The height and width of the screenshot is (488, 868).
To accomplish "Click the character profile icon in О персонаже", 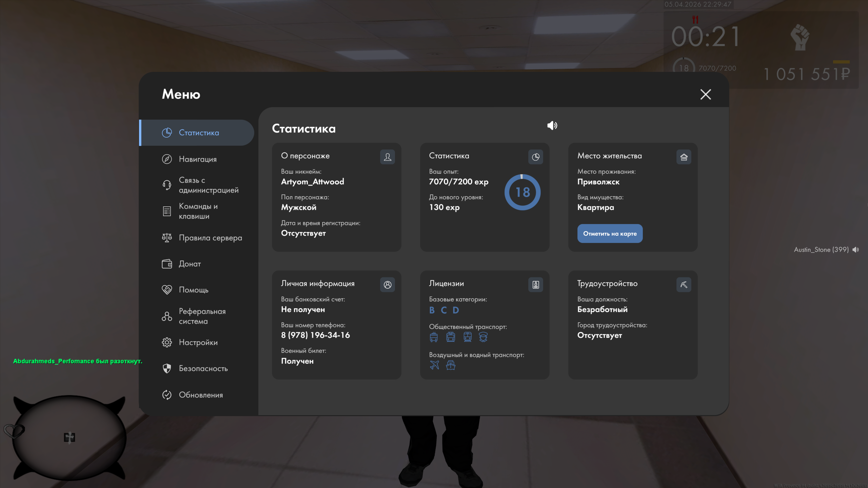I will [x=387, y=157].
